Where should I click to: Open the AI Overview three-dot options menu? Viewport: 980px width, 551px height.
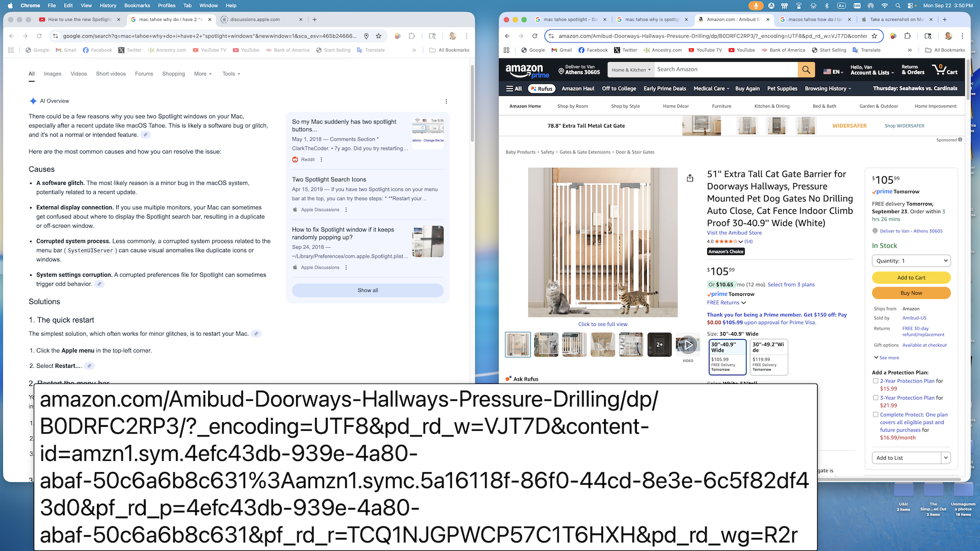(x=446, y=101)
